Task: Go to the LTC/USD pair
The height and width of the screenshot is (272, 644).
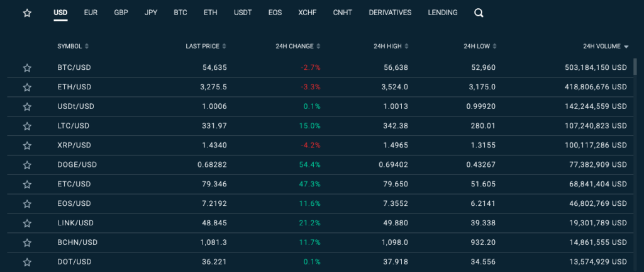Action: (x=74, y=126)
